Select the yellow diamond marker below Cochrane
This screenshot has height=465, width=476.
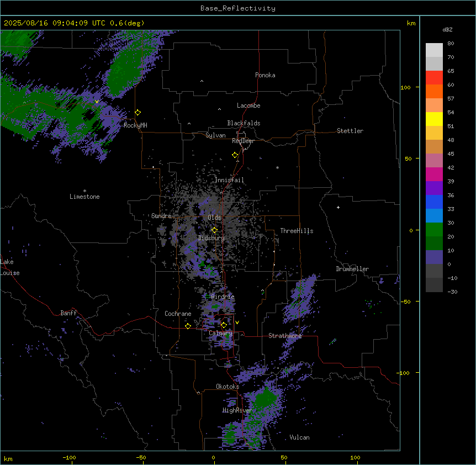188,326
